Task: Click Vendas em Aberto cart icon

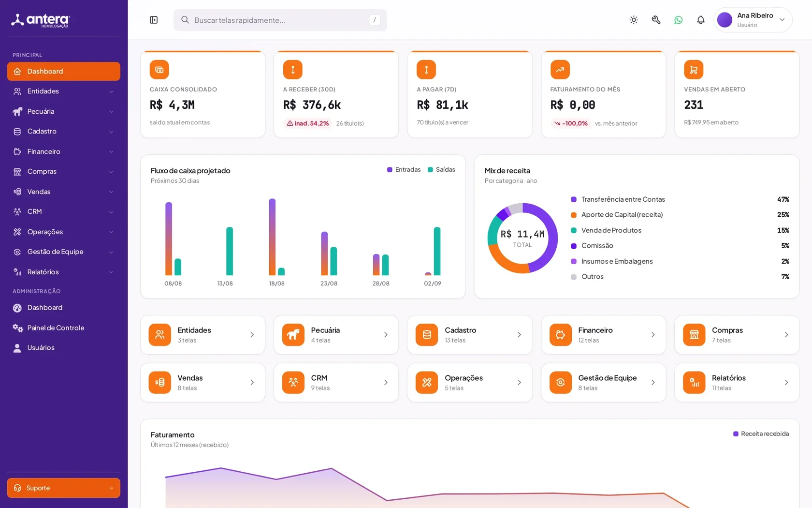Action: (x=694, y=70)
